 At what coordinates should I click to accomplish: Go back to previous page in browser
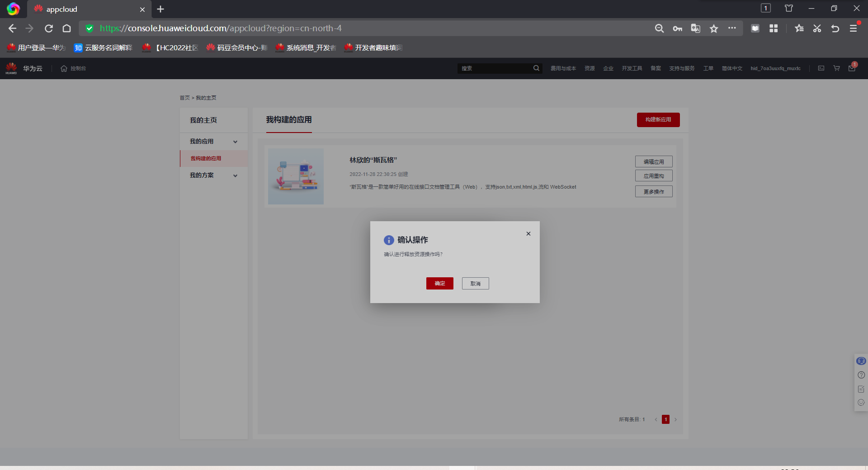pyautogui.click(x=12, y=28)
